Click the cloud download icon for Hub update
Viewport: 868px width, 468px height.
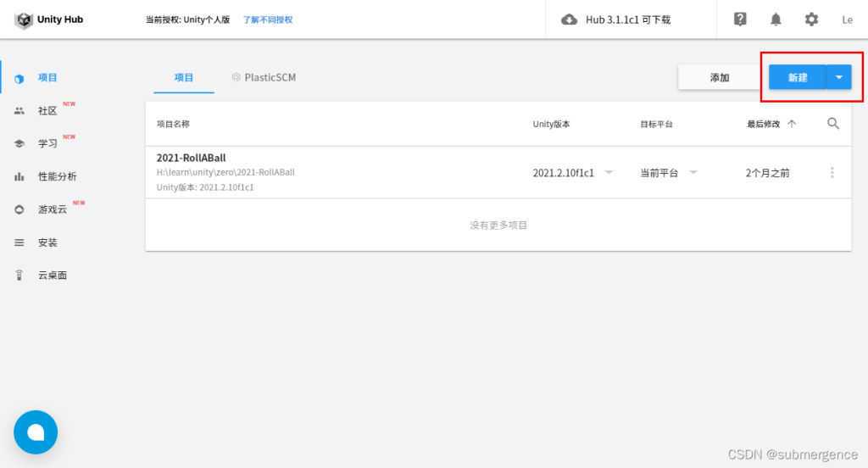pyautogui.click(x=570, y=19)
